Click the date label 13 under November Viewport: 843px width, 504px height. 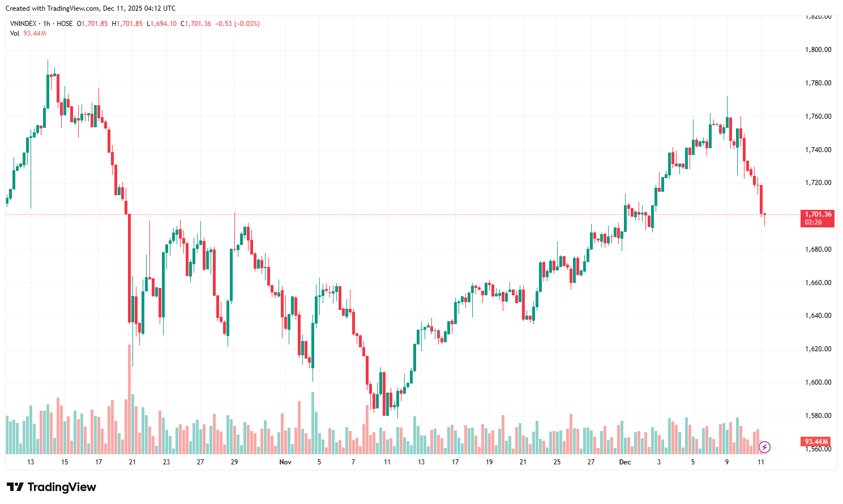[421, 462]
